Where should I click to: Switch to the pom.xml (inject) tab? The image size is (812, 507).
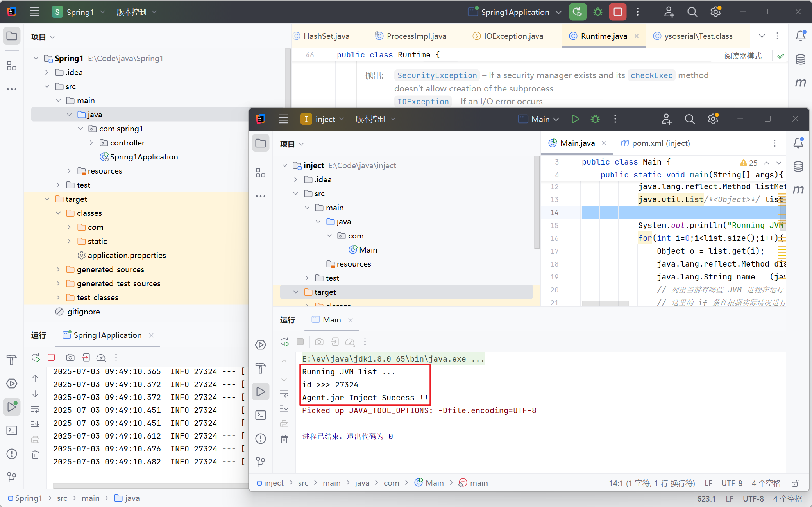coord(655,143)
